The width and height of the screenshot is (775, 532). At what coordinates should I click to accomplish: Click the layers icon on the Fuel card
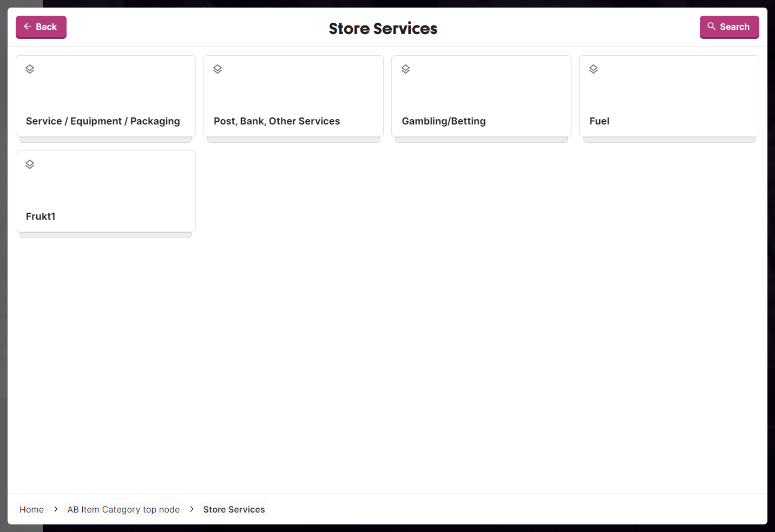tap(593, 69)
